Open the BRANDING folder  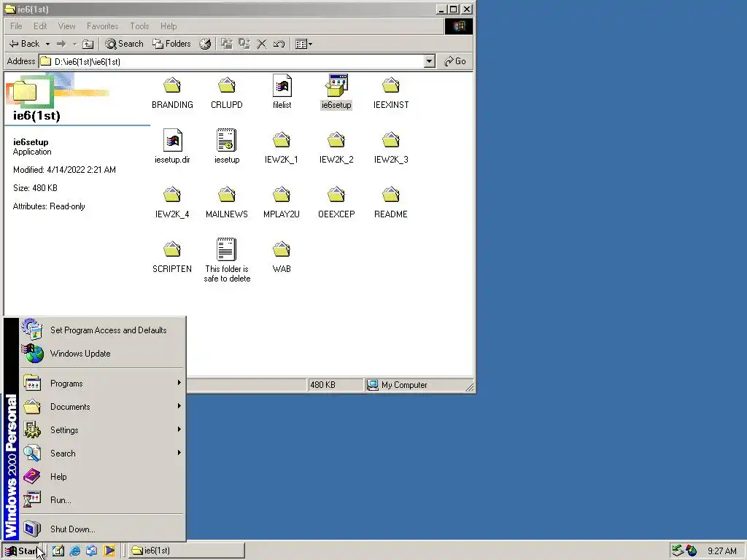(x=172, y=93)
